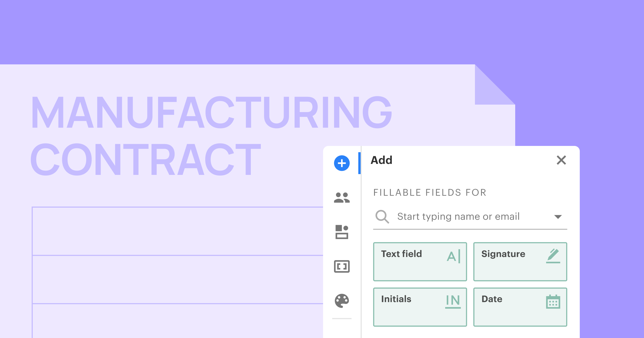Image resolution: width=644 pixels, height=338 pixels.
Task: Add the Date fillable field
Action: coord(520,307)
